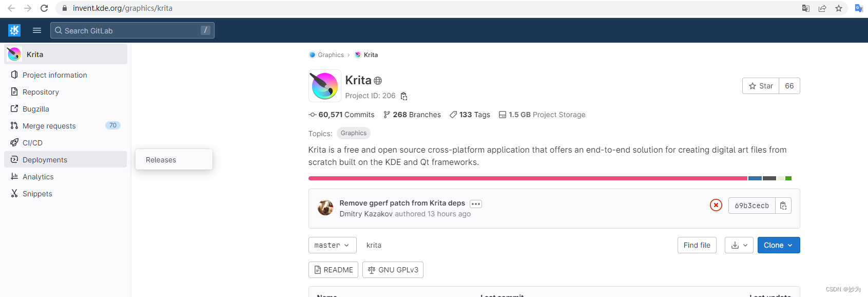Click the public visibility globe icon
868x297 pixels.
(x=378, y=81)
